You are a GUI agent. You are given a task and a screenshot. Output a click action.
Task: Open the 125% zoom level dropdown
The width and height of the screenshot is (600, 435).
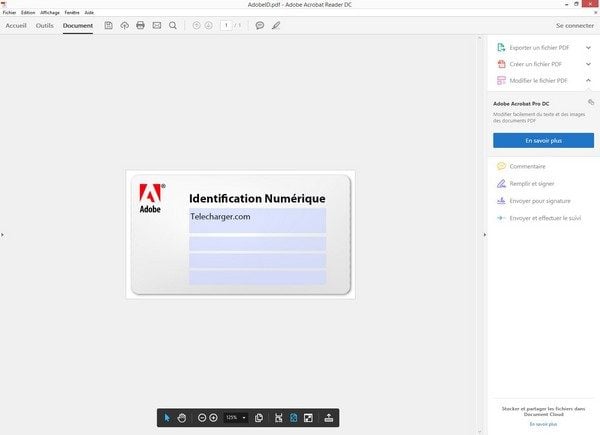coord(244,418)
